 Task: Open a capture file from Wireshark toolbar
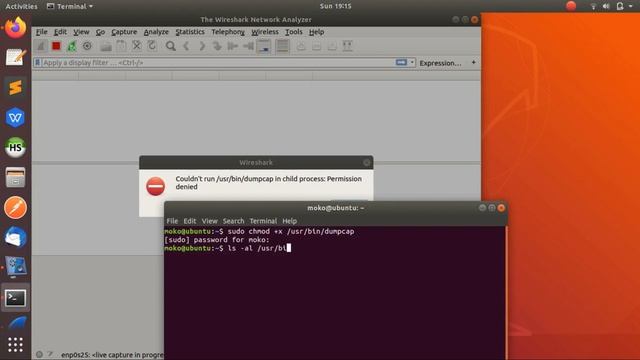click(106, 46)
